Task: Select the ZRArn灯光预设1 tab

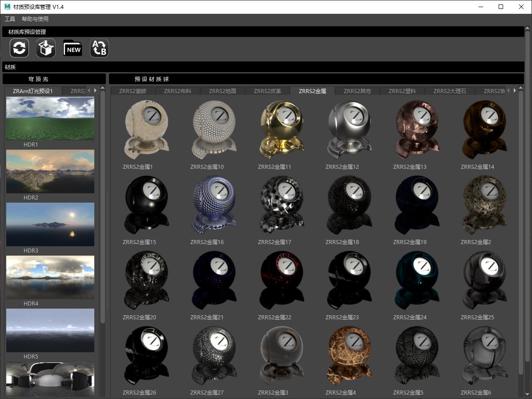Action: click(32, 91)
